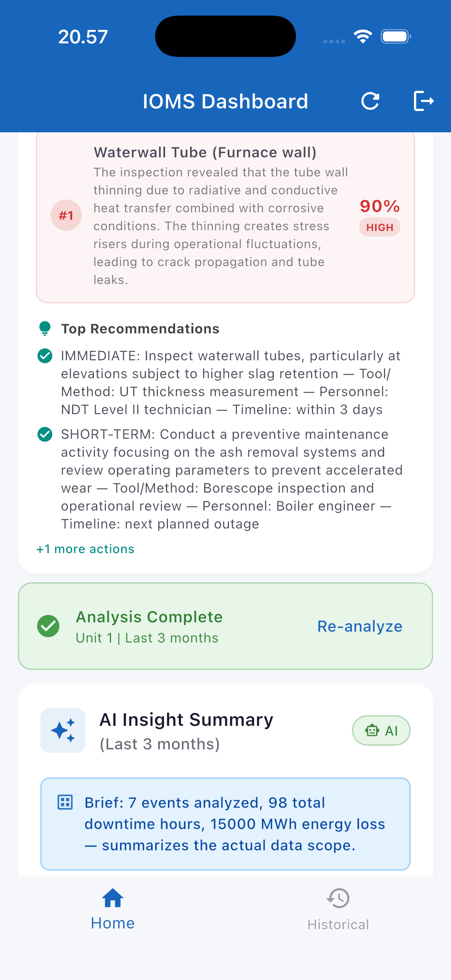Viewport: 451px width, 980px height.
Task: Click the lightbulb icon beside Top Recommendations
Action: tap(45, 328)
